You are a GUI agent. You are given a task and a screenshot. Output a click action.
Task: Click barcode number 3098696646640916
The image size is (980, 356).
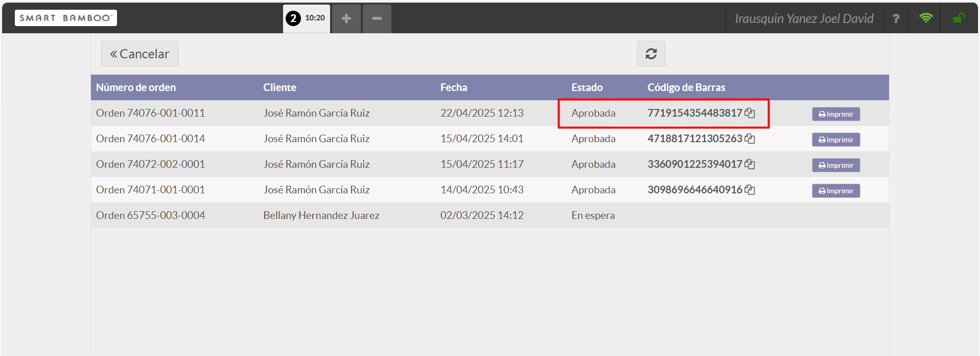click(695, 190)
